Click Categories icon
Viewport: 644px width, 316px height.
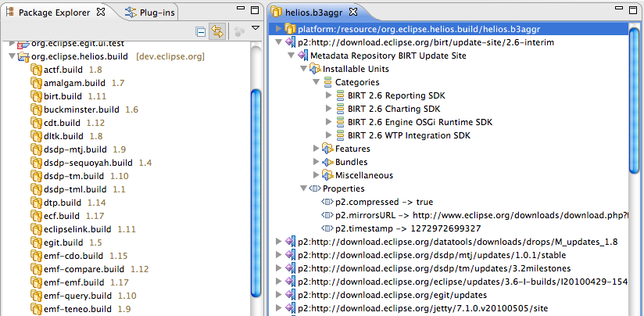pyautogui.click(x=327, y=82)
